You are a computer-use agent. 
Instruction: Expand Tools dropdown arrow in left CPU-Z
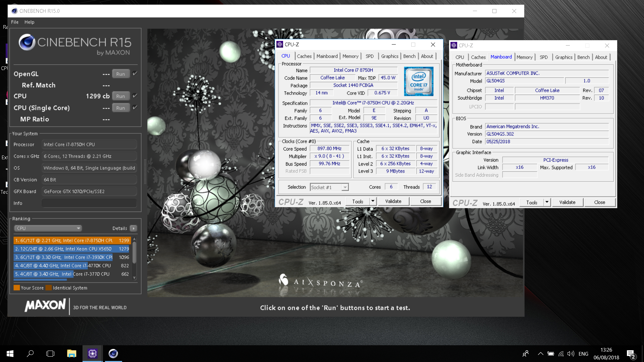pos(373,201)
